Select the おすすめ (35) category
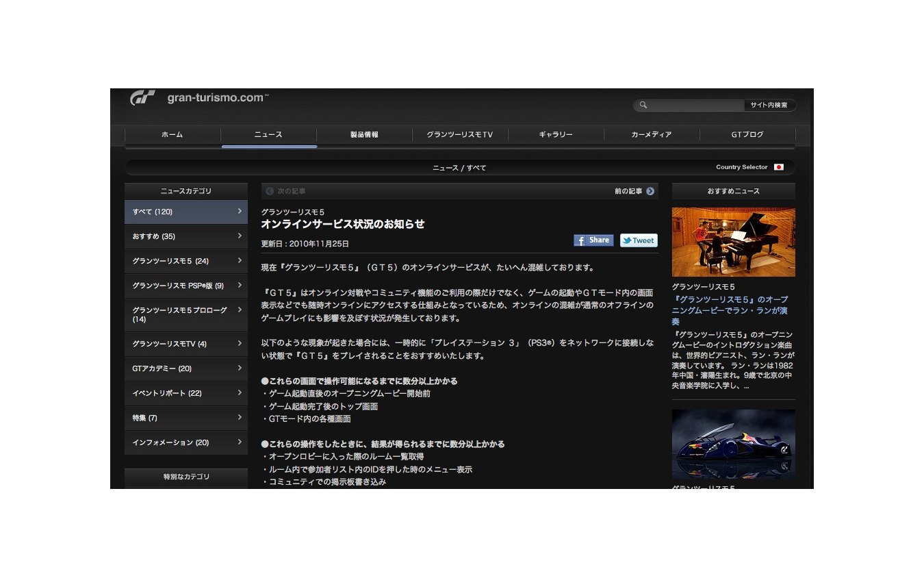This screenshot has width=924, height=578. click(x=186, y=236)
